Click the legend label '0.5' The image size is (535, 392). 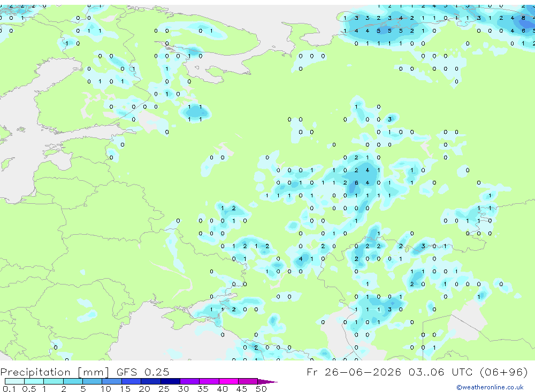click(29, 389)
